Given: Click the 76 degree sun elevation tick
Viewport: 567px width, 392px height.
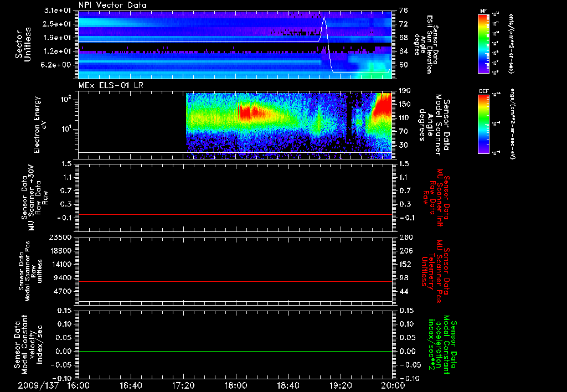Looking at the screenshot, I should click(x=404, y=11).
